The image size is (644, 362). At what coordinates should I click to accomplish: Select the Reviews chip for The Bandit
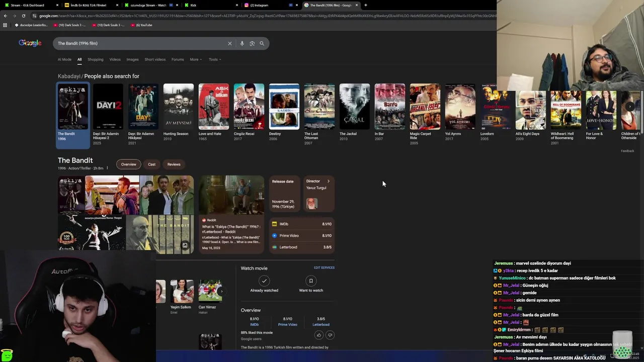(174, 164)
